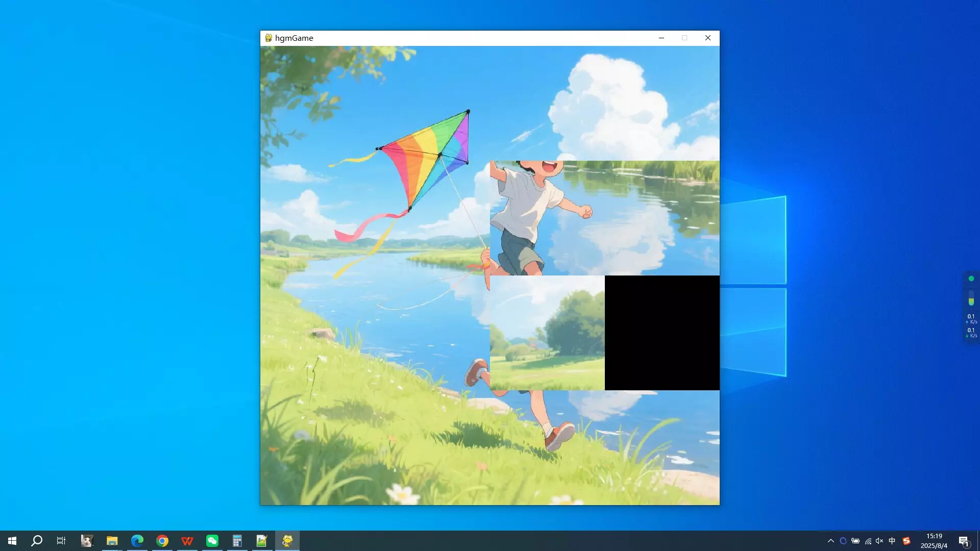Launch the Calculator app
This screenshot has width=980, height=551.
click(237, 540)
